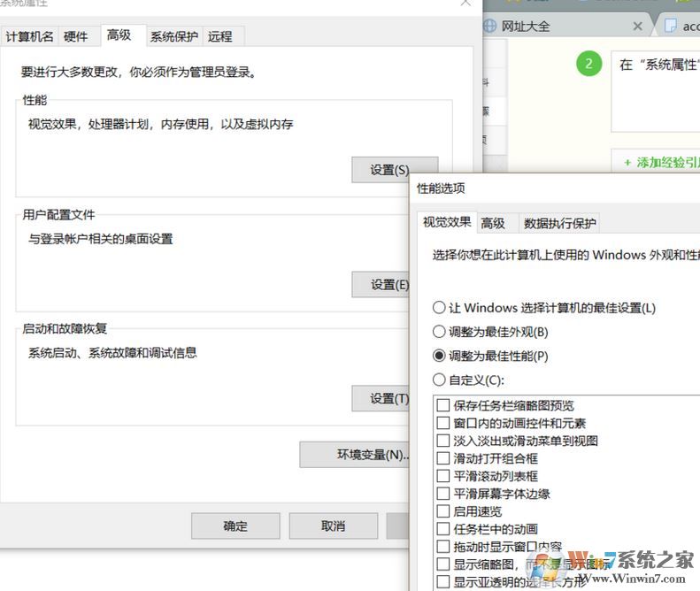Select 自定义(C) radio option
700x591 pixels.
pos(468,380)
